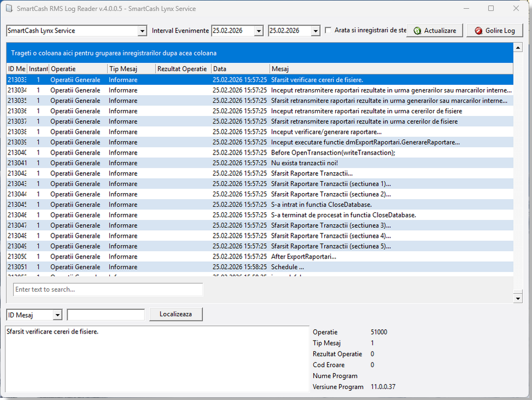This screenshot has height=400, width=532.
Task: Select row 'Inceput retransmitere raportari rezultate in urma generarilor'
Action: (x=259, y=90)
